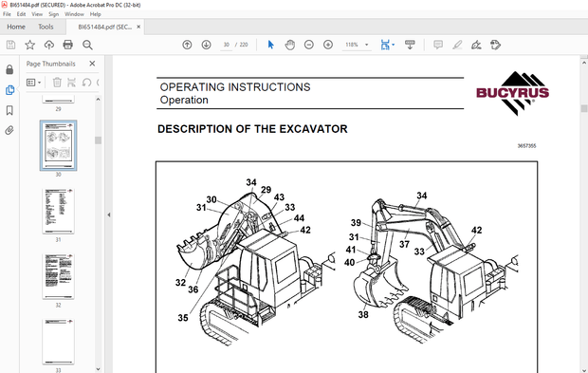The image size is (588, 373).
Task: Go to previous page arrow
Action: tap(187, 45)
